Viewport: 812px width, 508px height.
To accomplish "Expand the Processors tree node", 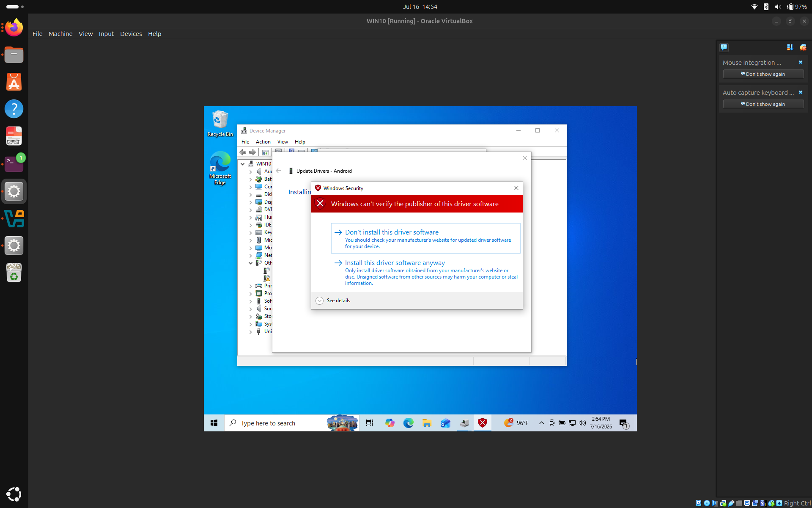I will tap(251, 294).
